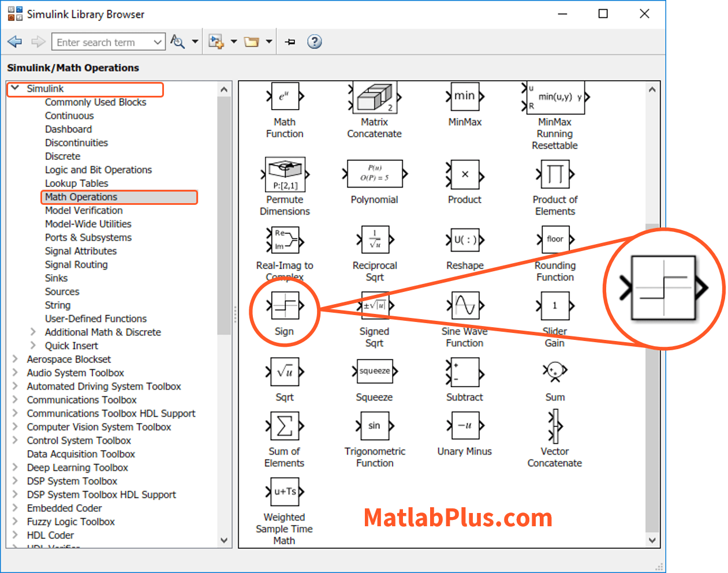Screen dimensions: 728x573
Task: Expand the Additional Math & Discrete node
Action: [x=33, y=332]
